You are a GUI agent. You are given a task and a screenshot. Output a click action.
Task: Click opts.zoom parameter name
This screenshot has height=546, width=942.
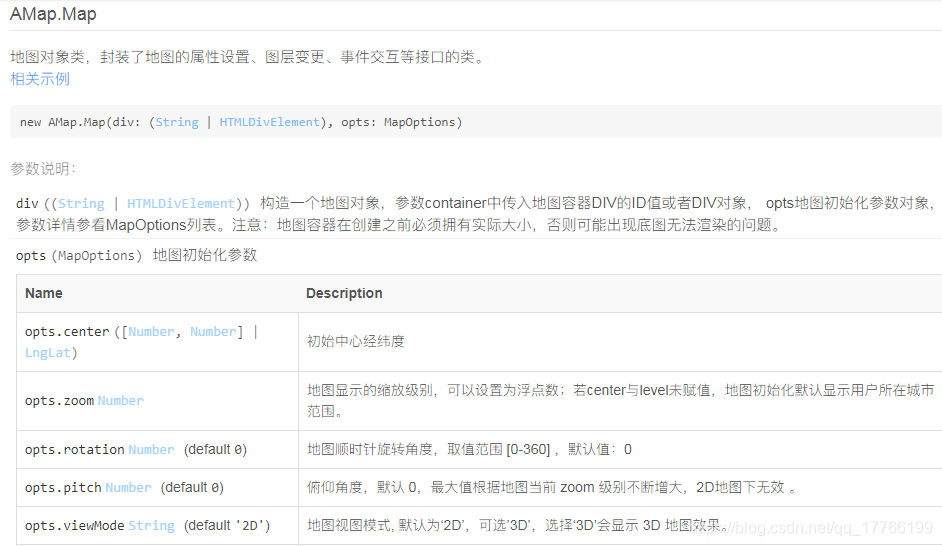(59, 401)
